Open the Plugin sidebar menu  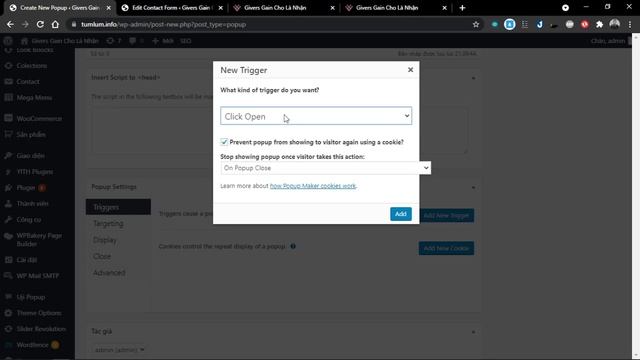tap(26, 188)
